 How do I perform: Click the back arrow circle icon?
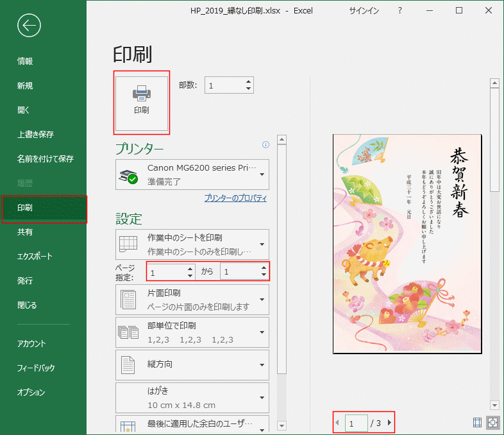(29, 26)
